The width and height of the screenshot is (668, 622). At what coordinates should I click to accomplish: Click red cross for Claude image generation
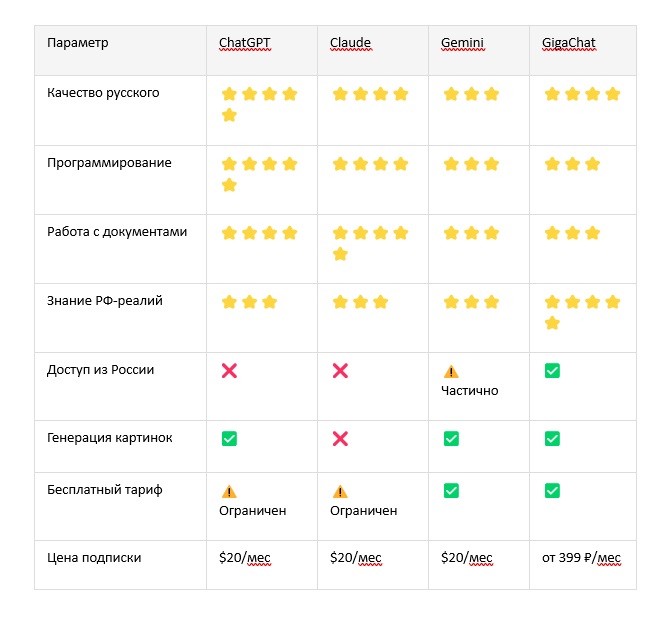[x=340, y=439]
